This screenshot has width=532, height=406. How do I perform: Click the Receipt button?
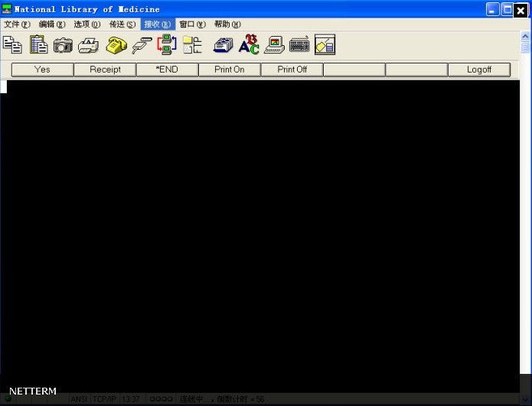pos(105,70)
